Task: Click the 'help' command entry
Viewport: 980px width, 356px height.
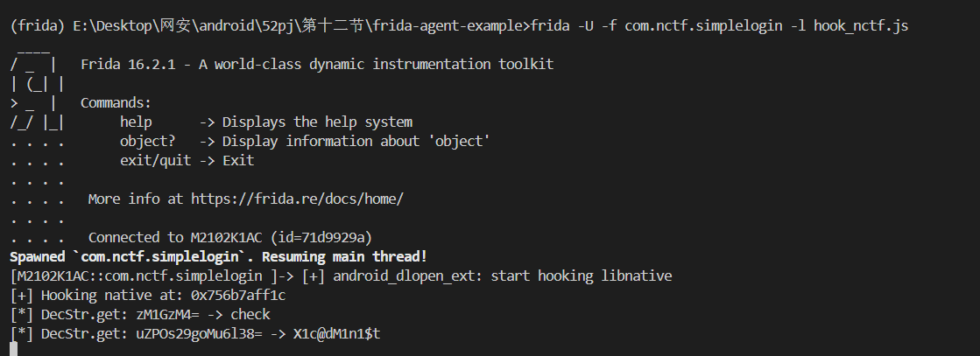Action: (x=136, y=122)
